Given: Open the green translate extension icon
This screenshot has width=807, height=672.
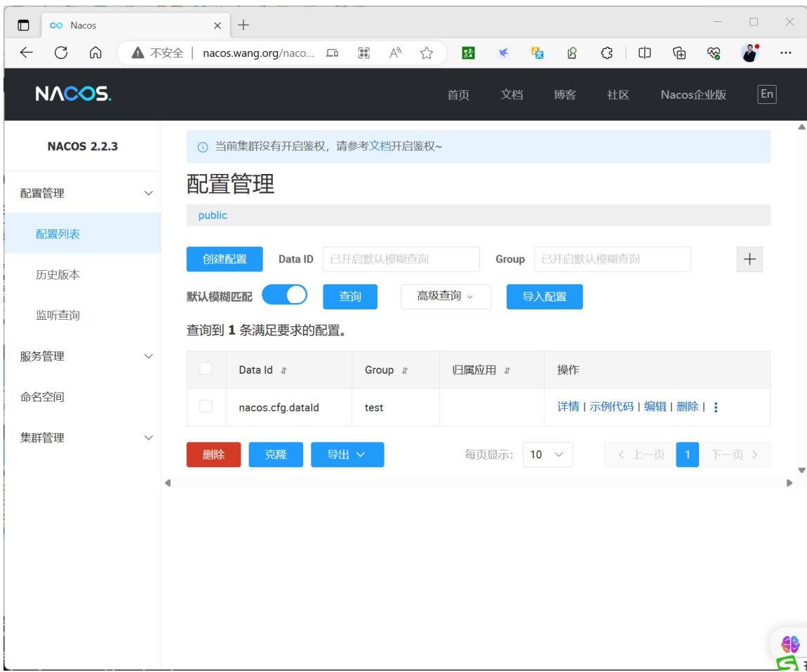Looking at the screenshot, I should 468,53.
